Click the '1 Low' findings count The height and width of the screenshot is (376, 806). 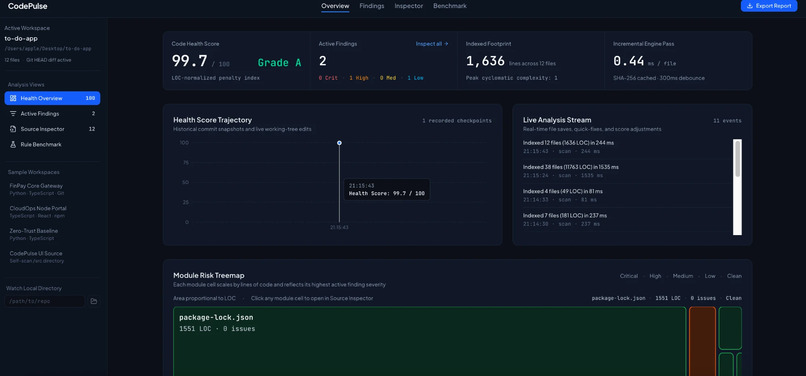(416, 78)
